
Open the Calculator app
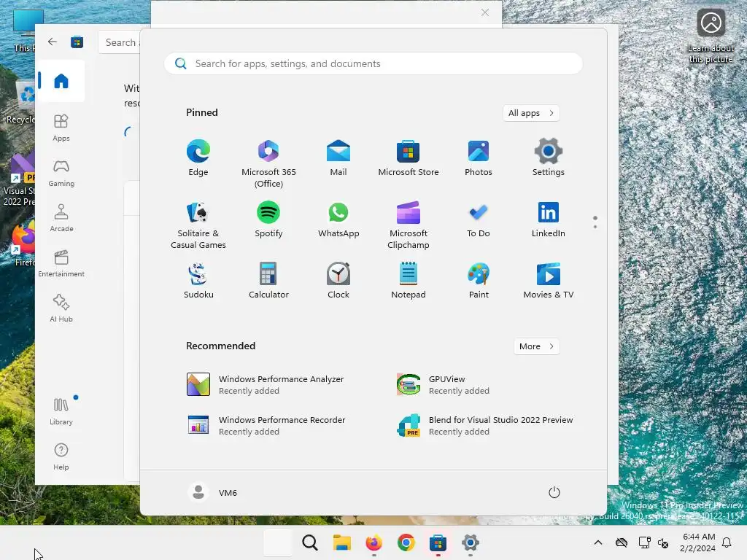click(x=268, y=281)
